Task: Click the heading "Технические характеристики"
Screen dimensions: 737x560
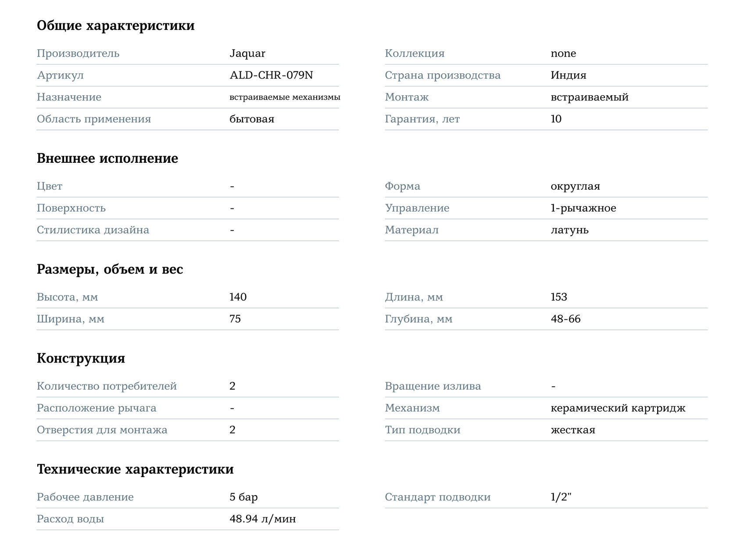Action: coord(135,470)
